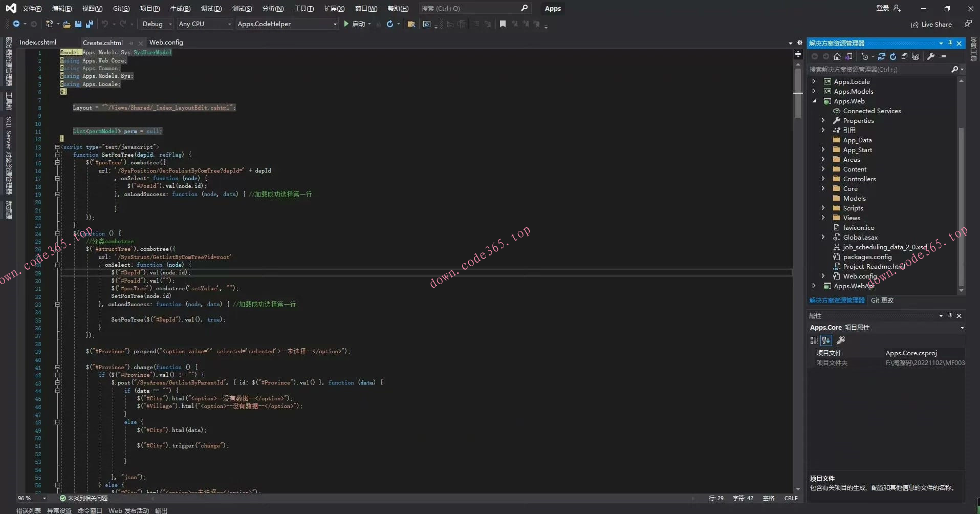The width and height of the screenshot is (980, 514).
Task: Open the Git(G) menu
Action: [121, 9]
